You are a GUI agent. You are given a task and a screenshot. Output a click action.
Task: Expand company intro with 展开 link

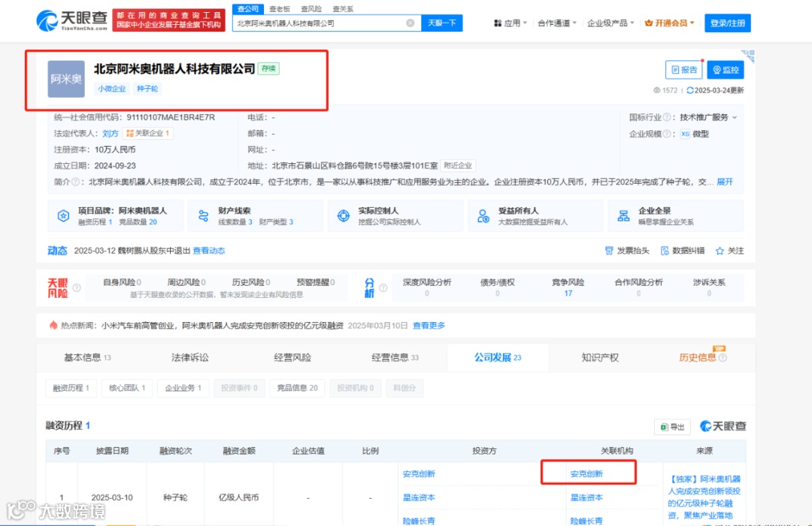coord(725,182)
